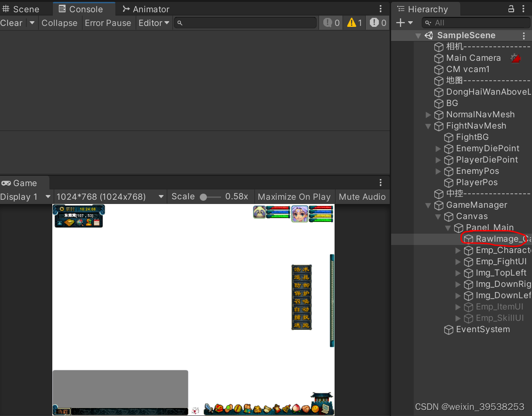
Task: Expand Img_TopLeft in Hierarchy
Action: click(458, 273)
